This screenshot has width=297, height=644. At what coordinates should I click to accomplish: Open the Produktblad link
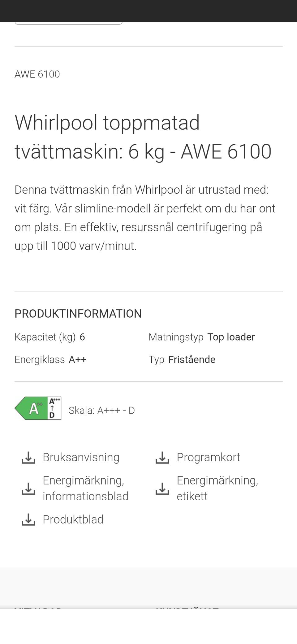point(73,520)
